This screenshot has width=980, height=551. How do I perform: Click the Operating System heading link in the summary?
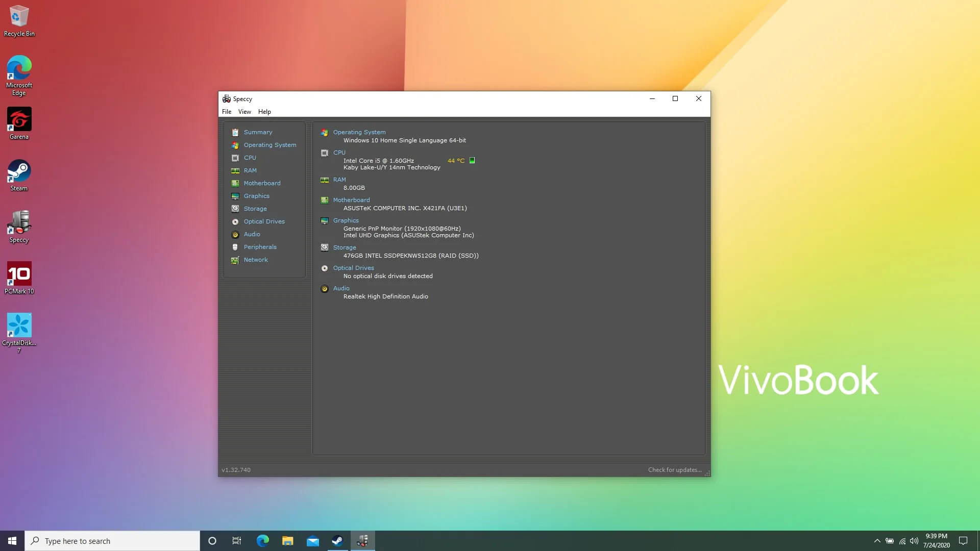pyautogui.click(x=359, y=132)
